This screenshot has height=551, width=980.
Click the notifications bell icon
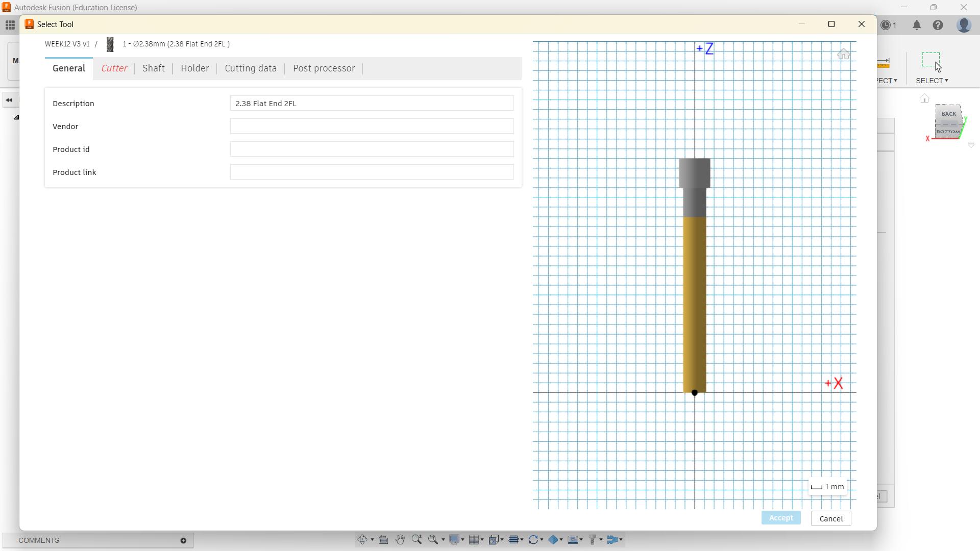coord(917,25)
